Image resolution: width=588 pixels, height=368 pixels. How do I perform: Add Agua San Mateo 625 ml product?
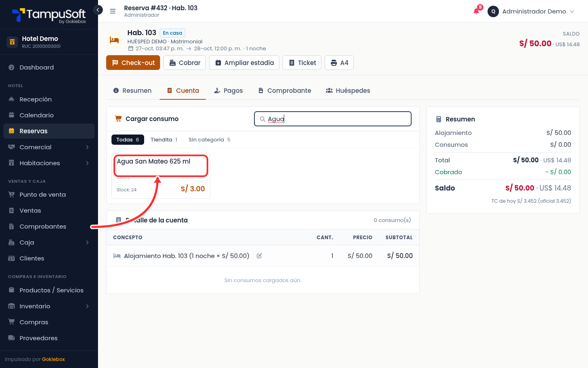161,176
